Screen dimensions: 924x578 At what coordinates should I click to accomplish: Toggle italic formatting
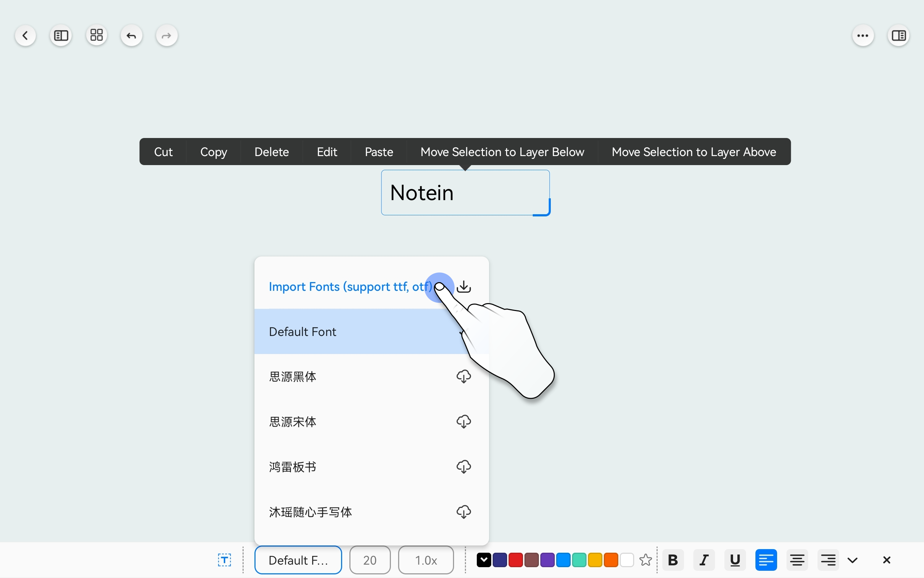coord(704,560)
